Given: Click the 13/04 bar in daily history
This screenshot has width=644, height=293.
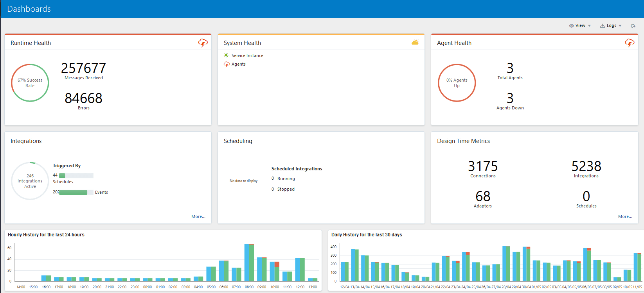Looking at the screenshot, I should 355,265.
